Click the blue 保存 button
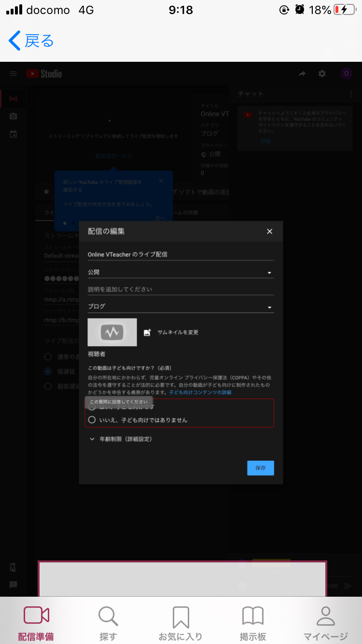Viewport: 362px width, 644px height. click(x=260, y=468)
